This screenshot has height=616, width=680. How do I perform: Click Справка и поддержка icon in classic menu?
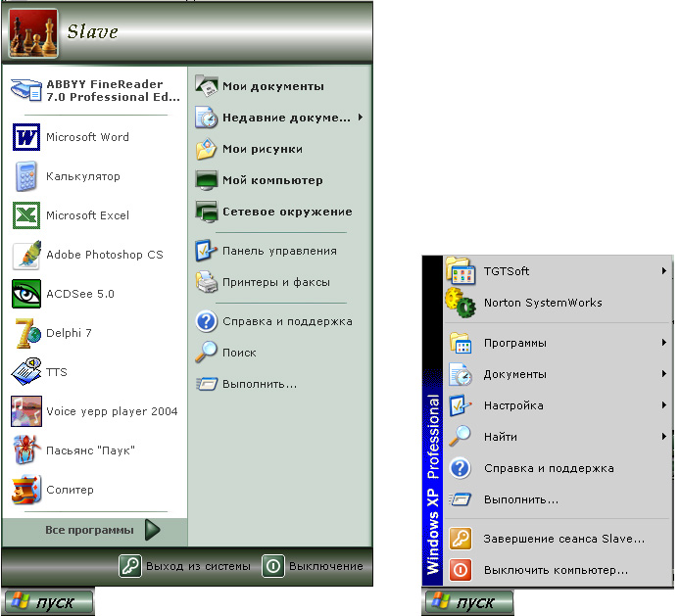point(461,468)
